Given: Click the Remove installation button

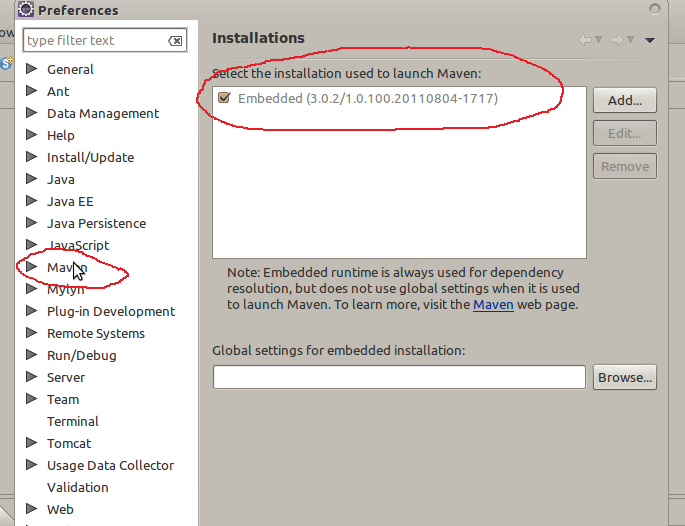Looking at the screenshot, I should [625, 166].
